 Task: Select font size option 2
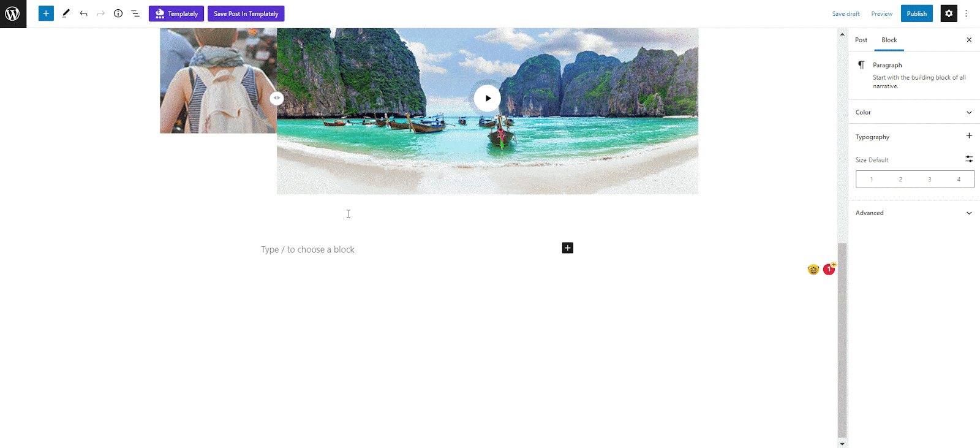click(x=900, y=180)
